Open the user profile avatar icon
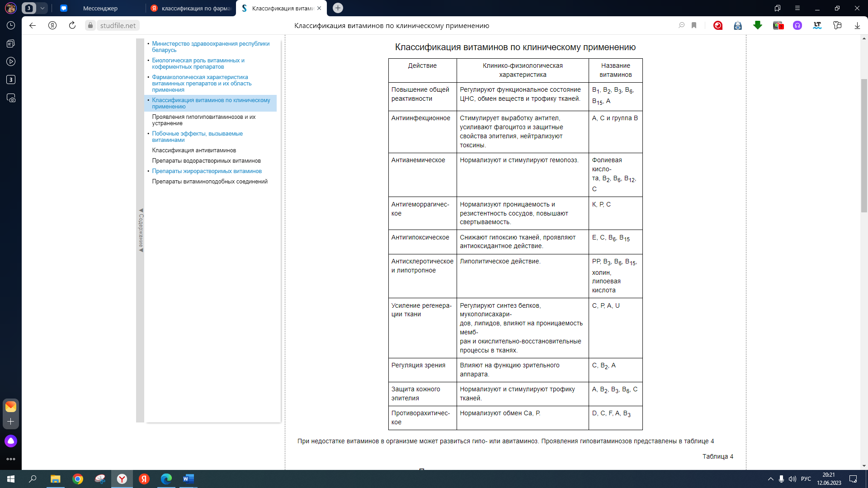868x488 pixels. (11, 8)
